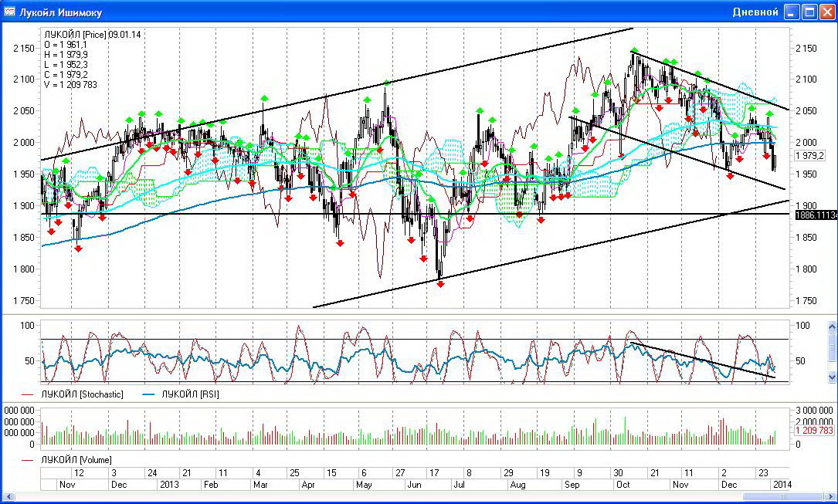Image resolution: width=838 pixels, height=504 pixels.
Task: Click the horizontal scrollbar left arrow
Action: [x=8, y=496]
